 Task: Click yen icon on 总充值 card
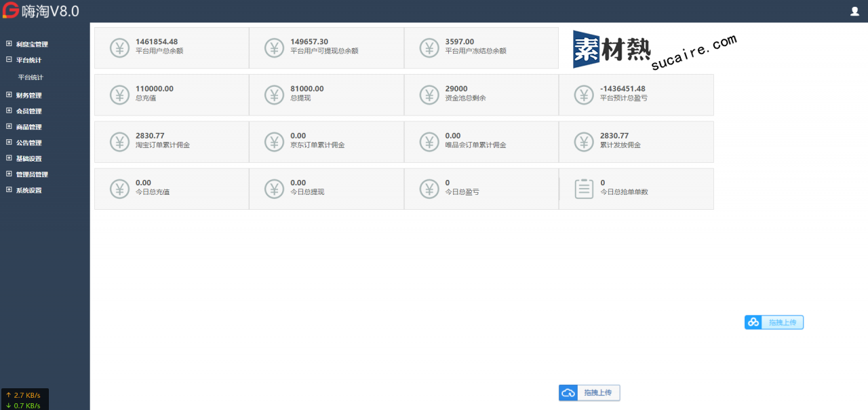(119, 95)
